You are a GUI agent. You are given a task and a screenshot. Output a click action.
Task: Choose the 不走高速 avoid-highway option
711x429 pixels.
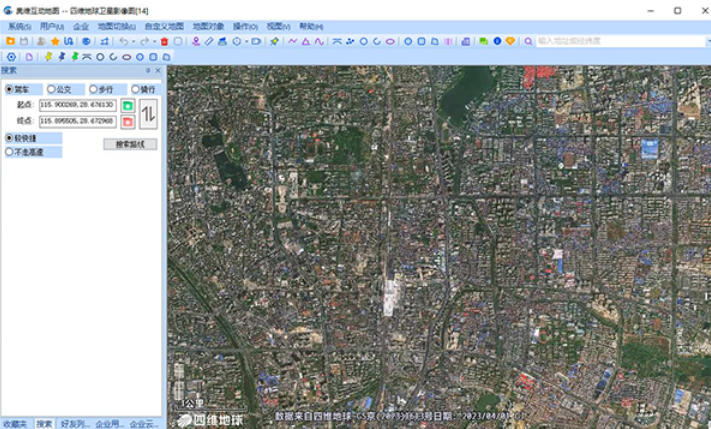(10, 153)
